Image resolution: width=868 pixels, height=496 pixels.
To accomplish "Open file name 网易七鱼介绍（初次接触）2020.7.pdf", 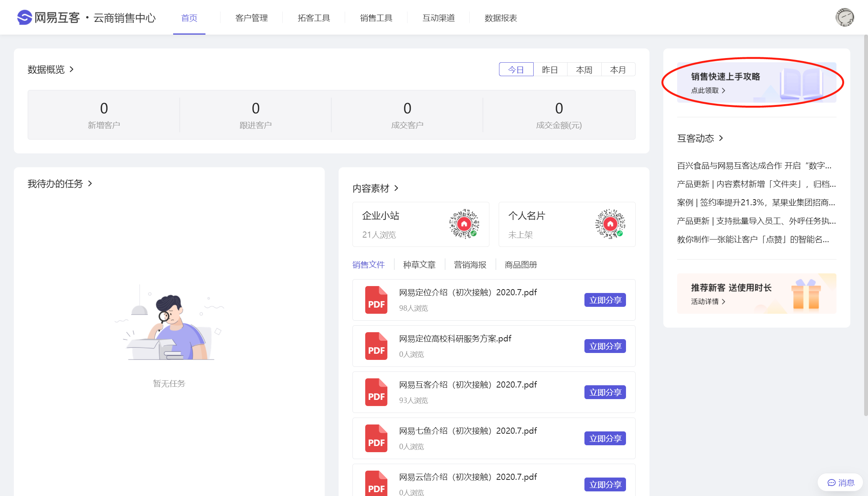I will click(x=468, y=431).
